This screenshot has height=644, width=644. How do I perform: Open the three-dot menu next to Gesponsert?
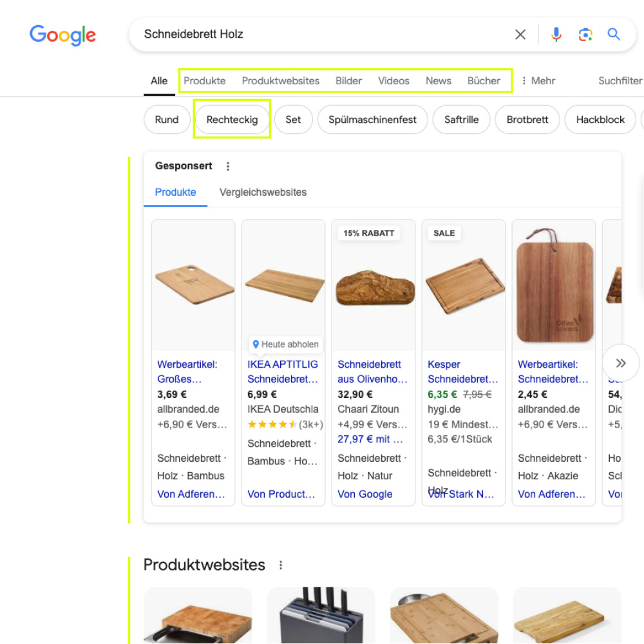[x=228, y=166]
